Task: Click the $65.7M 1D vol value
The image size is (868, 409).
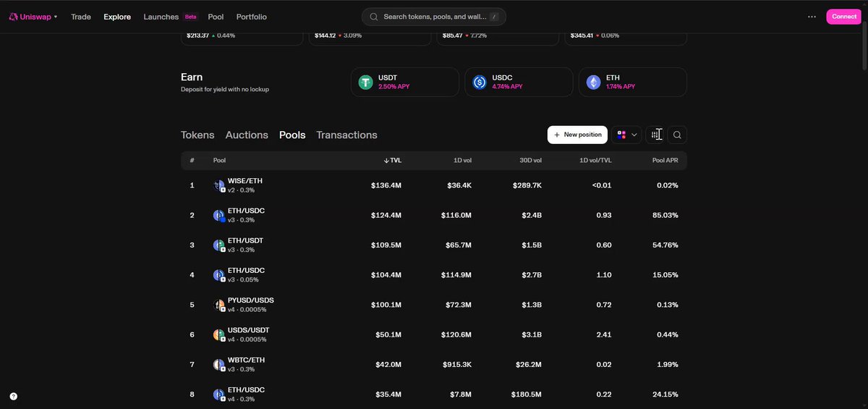Action: pyautogui.click(x=459, y=245)
